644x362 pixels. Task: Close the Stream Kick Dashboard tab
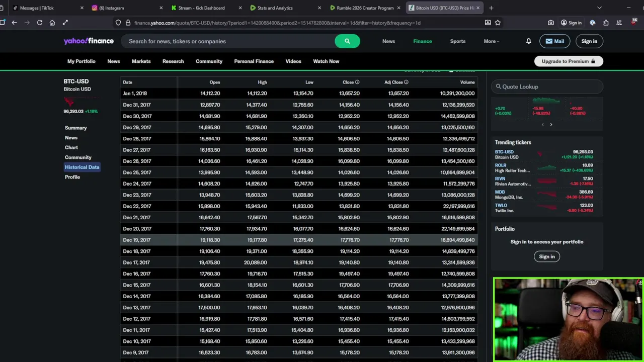click(240, 8)
